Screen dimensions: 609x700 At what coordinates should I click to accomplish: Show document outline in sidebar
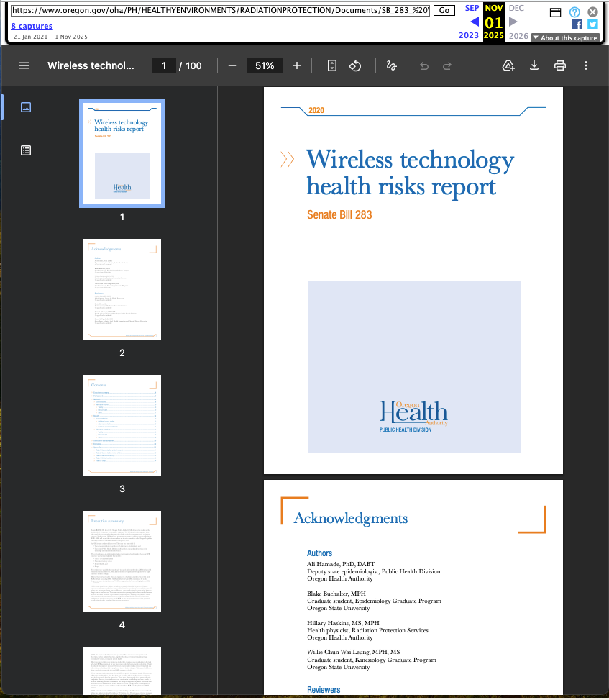[26, 150]
